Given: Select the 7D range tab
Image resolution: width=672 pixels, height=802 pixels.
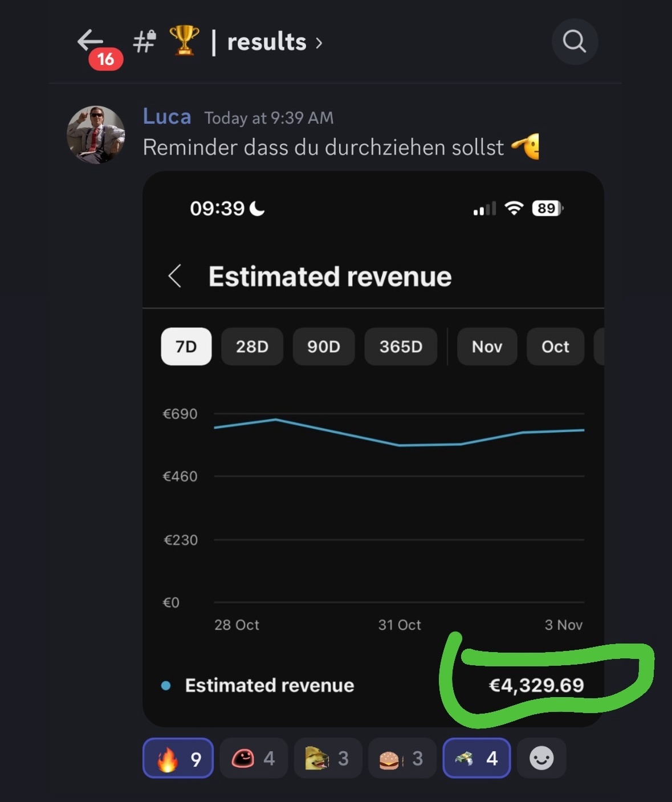Looking at the screenshot, I should pos(186,347).
